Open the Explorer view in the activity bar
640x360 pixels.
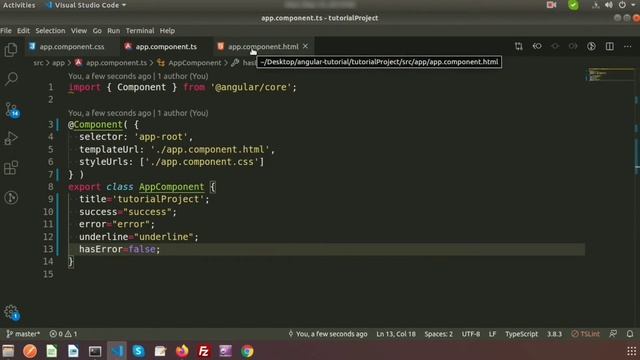coord(11,50)
